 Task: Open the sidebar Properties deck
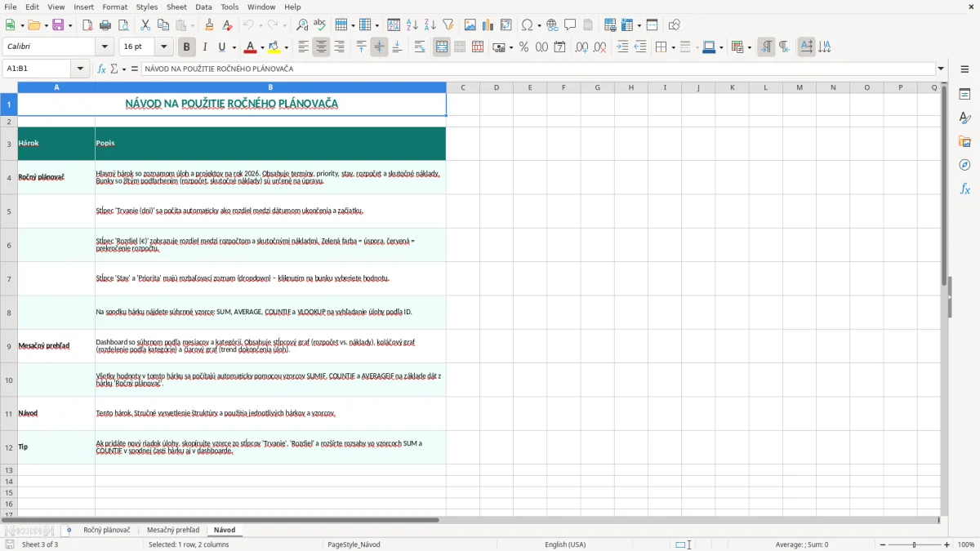pos(964,95)
